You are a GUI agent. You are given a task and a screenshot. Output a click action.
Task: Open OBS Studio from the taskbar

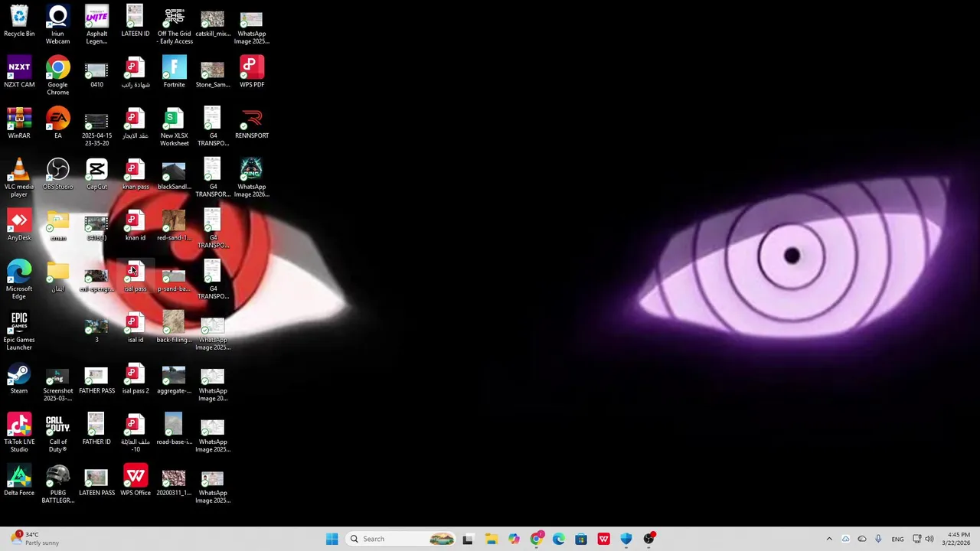(x=649, y=539)
